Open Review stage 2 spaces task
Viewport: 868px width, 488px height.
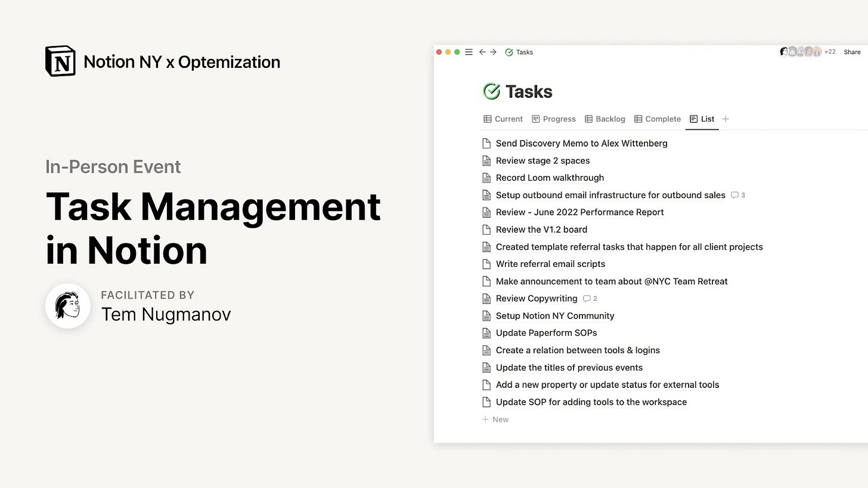tap(542, 160)
